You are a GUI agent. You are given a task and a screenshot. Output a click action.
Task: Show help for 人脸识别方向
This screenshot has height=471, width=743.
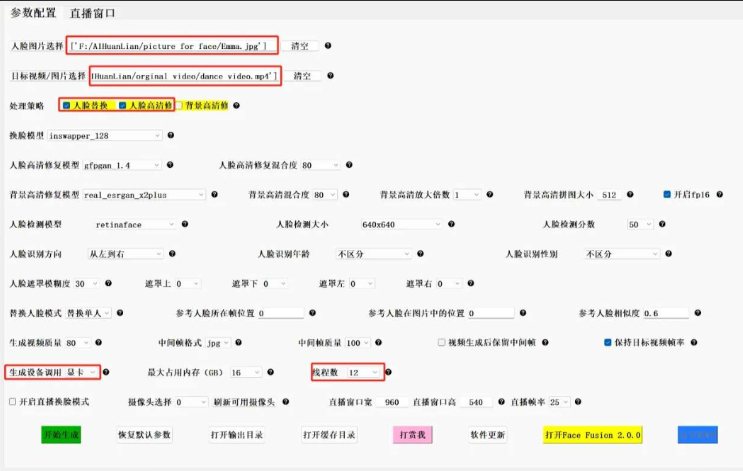pyautogui.click(x=172, y=254)
